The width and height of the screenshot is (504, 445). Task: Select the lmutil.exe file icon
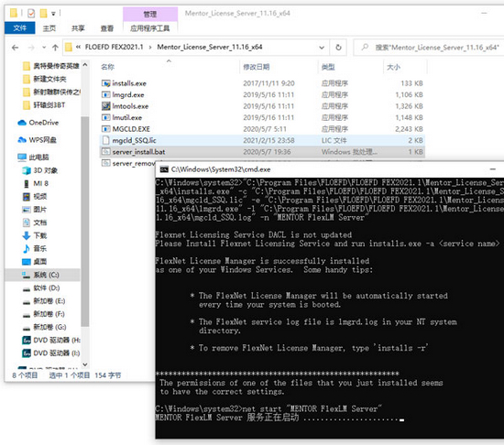point(105,117)
